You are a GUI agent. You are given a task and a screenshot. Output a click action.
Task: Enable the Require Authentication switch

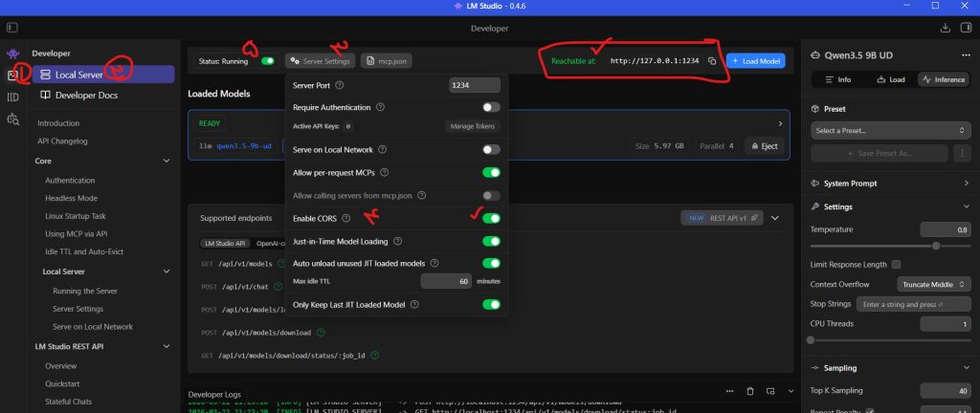tap(491, 107)
